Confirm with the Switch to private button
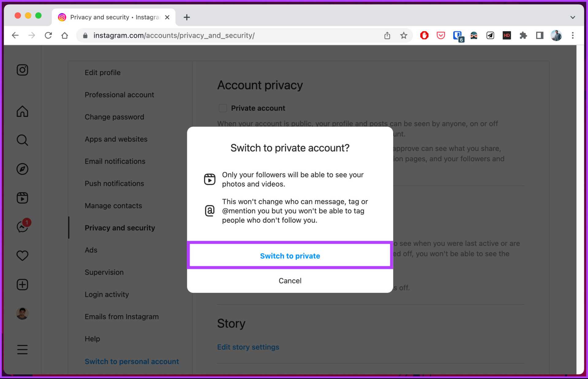Viewport: 588px width, 379px height. pos(290,256)
